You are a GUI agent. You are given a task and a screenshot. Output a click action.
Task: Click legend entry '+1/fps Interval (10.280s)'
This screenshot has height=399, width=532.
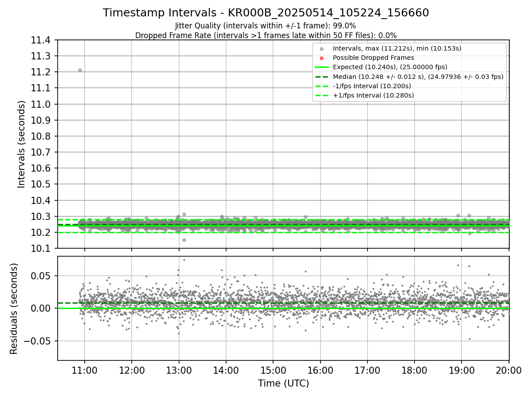[x=373, y=95]
